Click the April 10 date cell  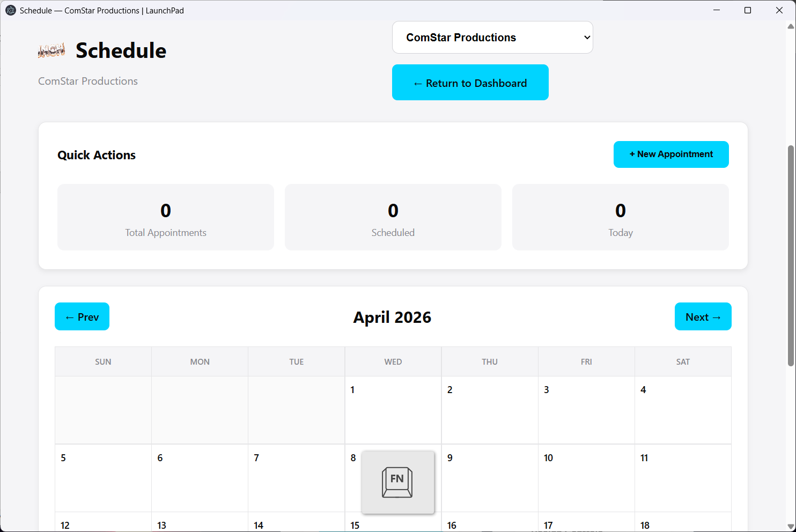point(586,478)
